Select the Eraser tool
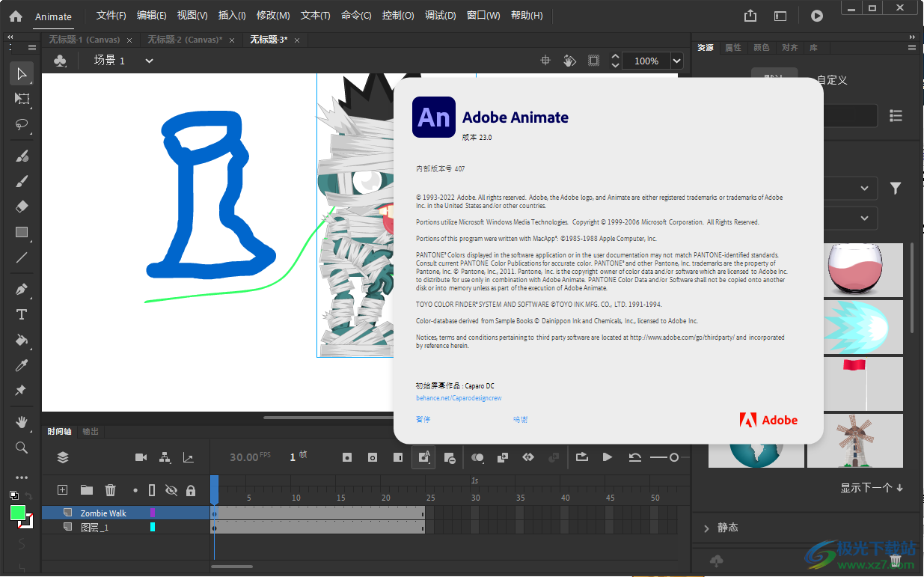The image size is (924, 577). coord(22,207)
